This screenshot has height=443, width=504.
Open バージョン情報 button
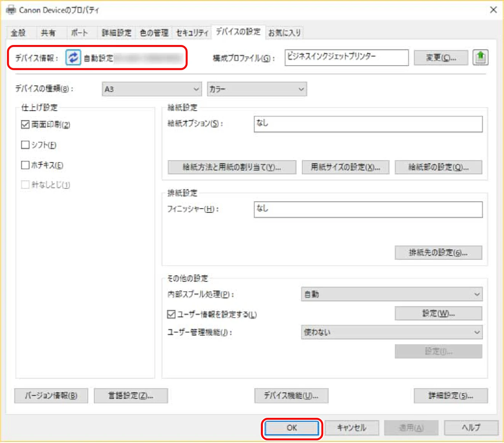[51, 396]
